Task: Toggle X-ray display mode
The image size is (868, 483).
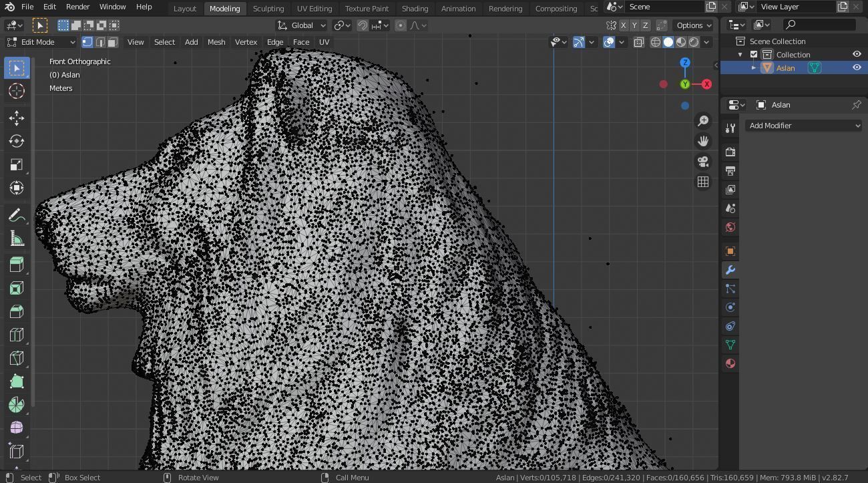Action: (638, 42)
